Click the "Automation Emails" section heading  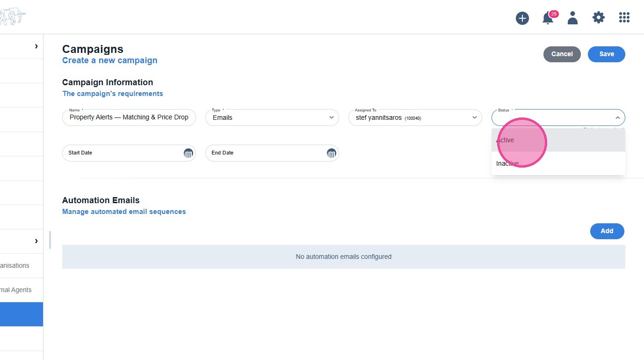pos(101,200)
